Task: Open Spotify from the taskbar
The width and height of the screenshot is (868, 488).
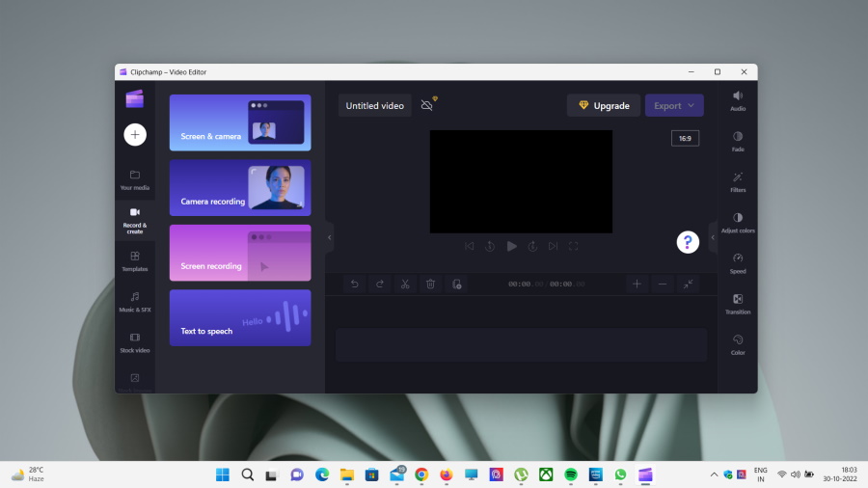Action: click(x=571, y=474)
